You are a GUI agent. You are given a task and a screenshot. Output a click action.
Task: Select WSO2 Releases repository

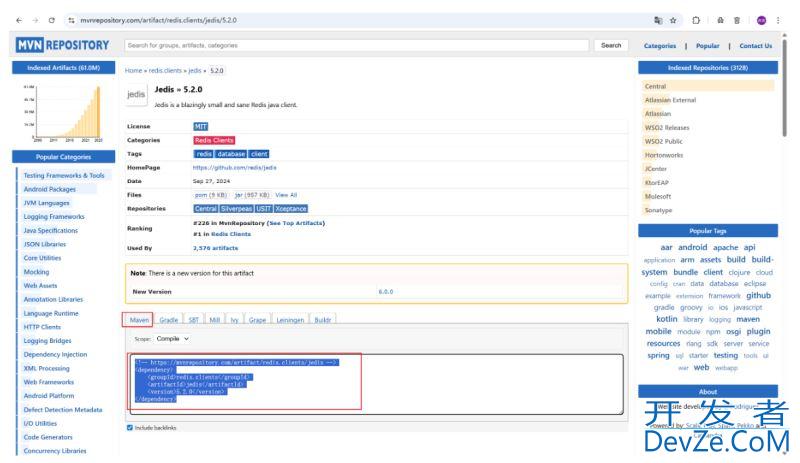pyautogui.click(x=667, y=128)
